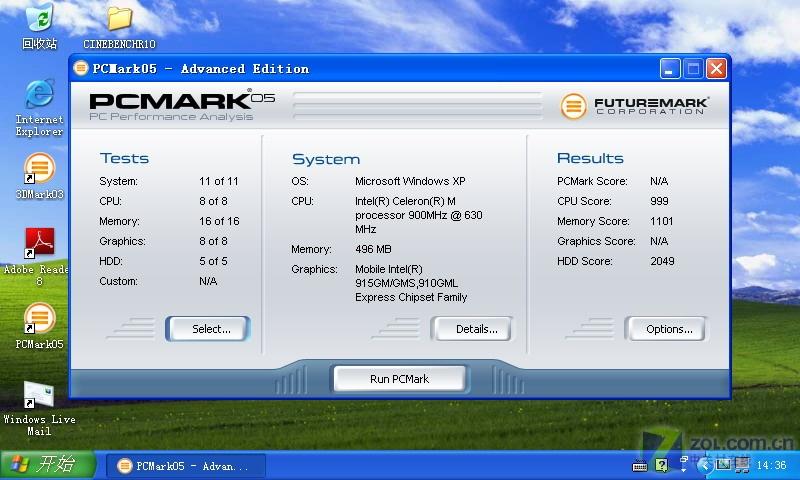Screen dimensions: 800x480
Task: Open the CINEBENCHR10 folder icon
Action: click(x=119, y=27)
